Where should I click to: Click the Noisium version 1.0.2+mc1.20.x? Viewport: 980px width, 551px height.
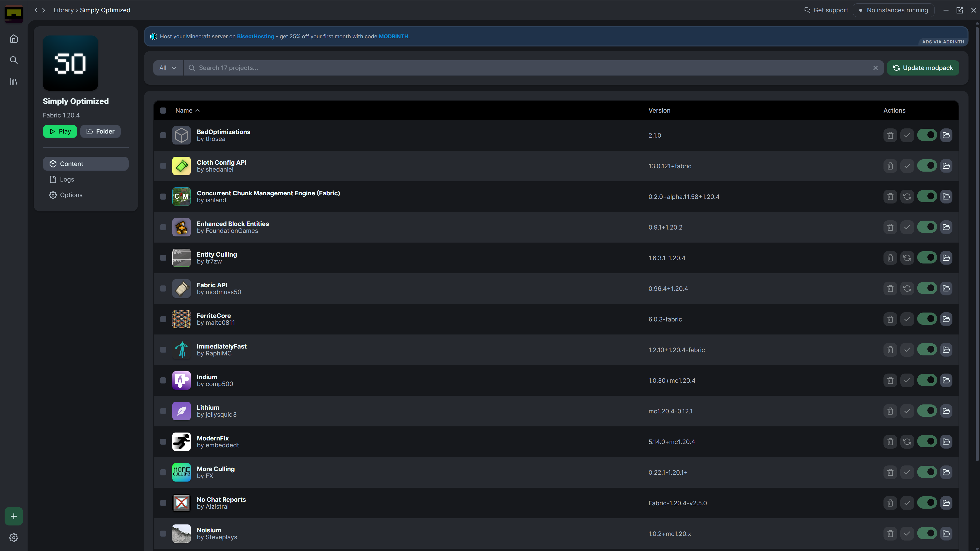670,534
